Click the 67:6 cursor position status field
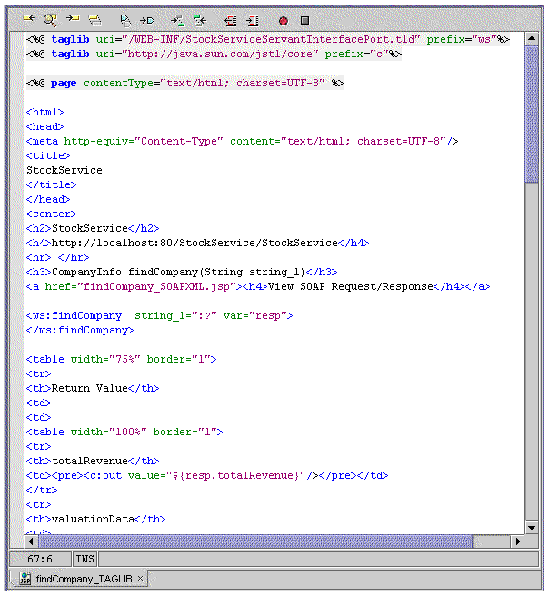549x596 pixels. pyautogui.click(x=40, y=559)
